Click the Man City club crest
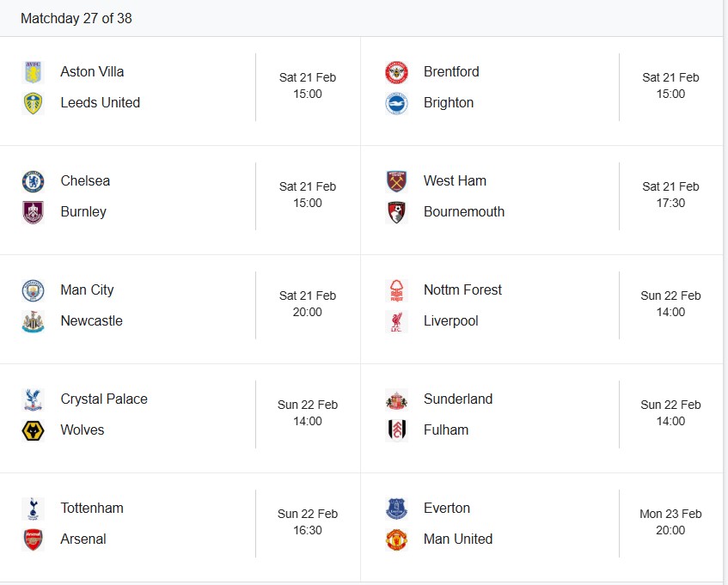Viewport: 728px width, 585px height. tap(33, 290)
